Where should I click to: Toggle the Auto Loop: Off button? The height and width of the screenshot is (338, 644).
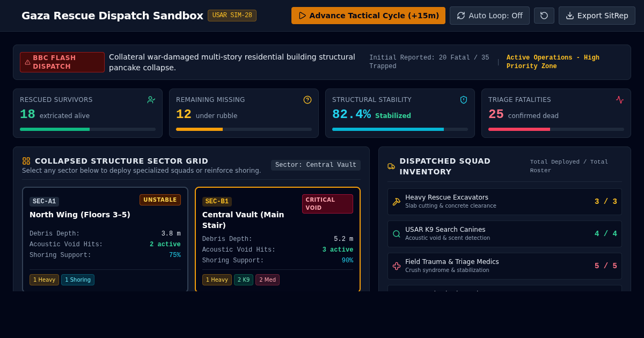click(489, 16)
